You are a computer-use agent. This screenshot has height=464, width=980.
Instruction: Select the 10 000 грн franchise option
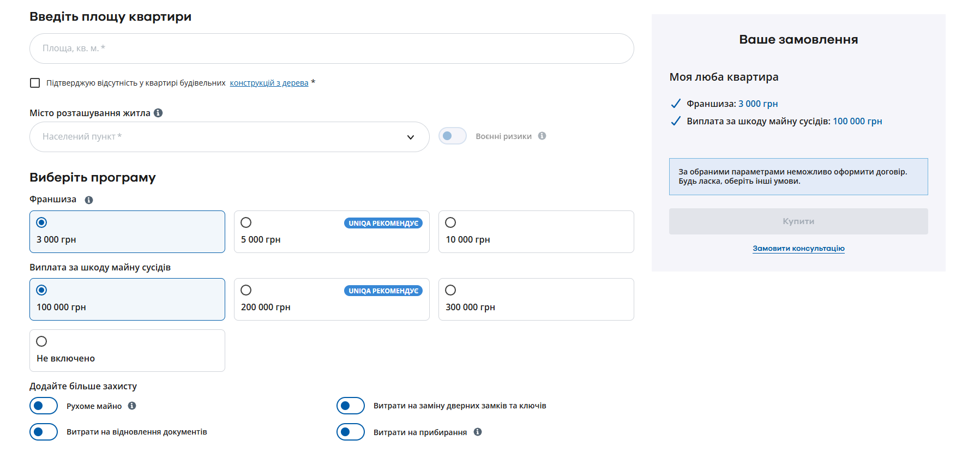tap(450, 222)
